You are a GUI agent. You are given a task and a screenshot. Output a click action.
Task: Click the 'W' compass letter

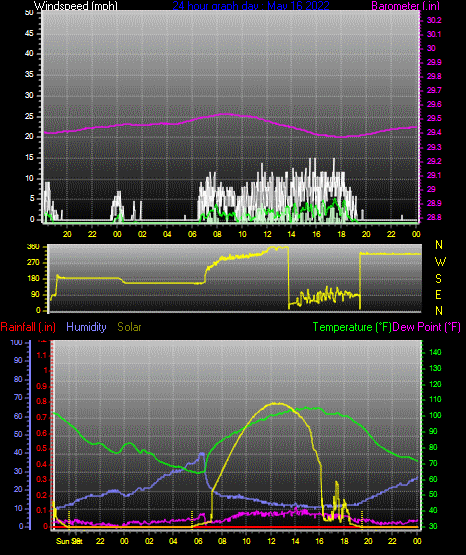(x=440, y=262)
